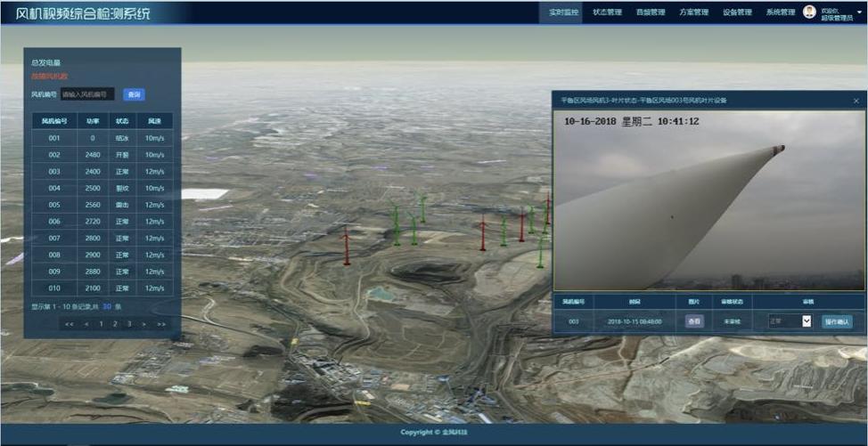
Task: Open the user account dropdown arrow
Action: click(860, 12)
